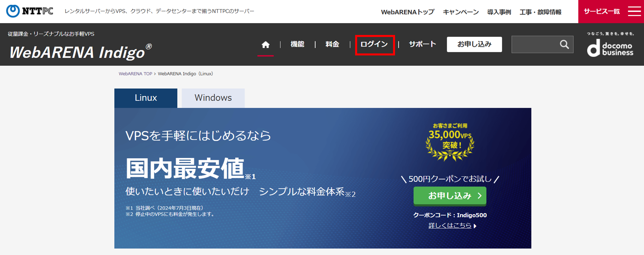Click WebARENA TOP breadcrumb link
The image size is (644, 255).
(135, 74)
